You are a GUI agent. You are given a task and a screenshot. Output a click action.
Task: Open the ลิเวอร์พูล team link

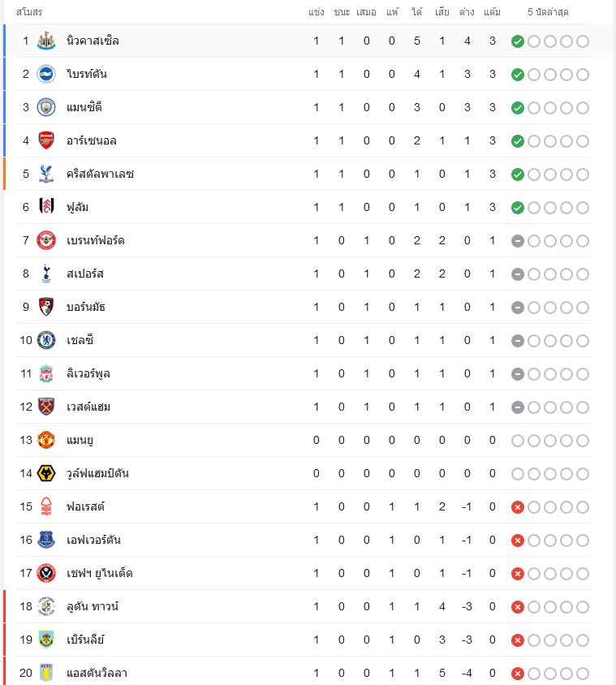click(x=88, y=374)
